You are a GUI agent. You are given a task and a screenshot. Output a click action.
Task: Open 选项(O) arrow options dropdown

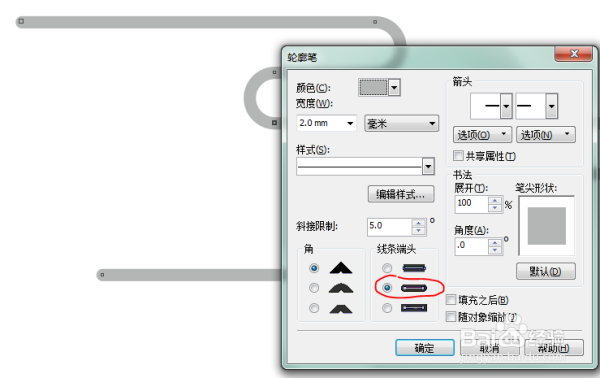click(482, 135)
